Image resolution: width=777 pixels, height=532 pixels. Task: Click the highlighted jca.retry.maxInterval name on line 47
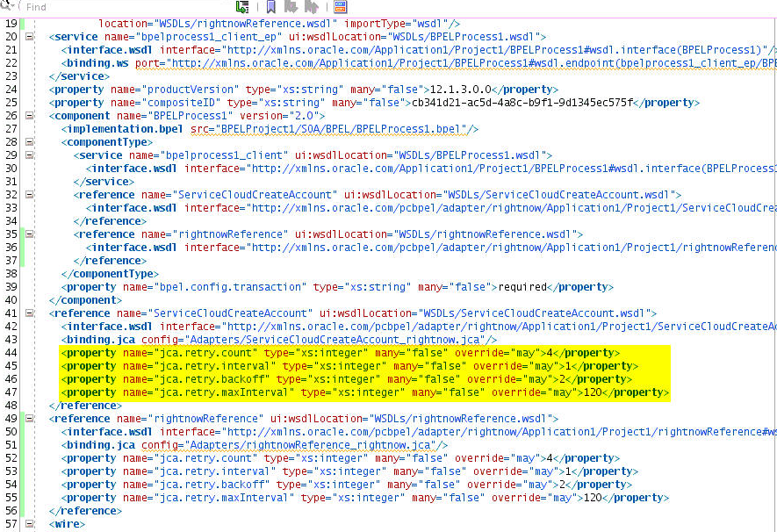(x=224, y=392)
